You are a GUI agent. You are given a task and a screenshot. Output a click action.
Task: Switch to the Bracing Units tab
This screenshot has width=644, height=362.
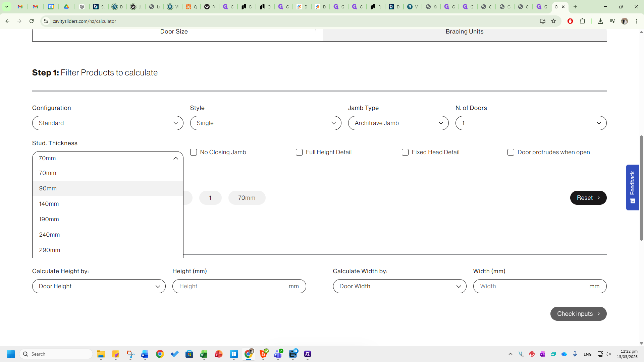pyautogui.click(x=465, y=32)
